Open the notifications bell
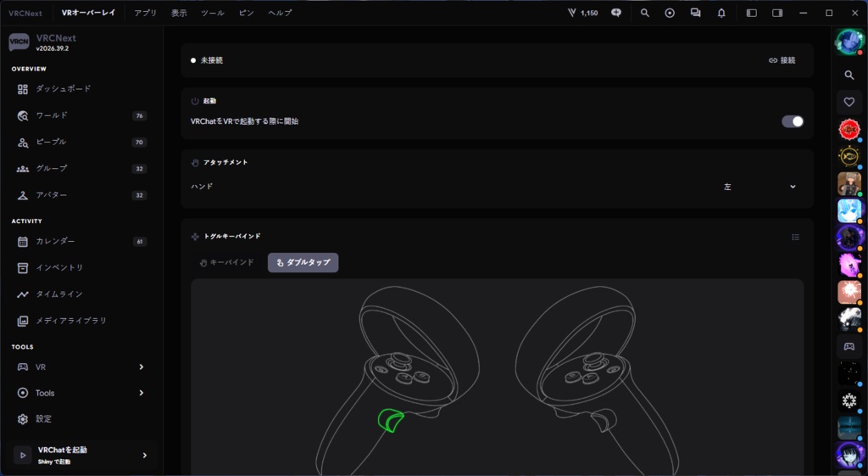Screen dimensions: 868x476 click(x=721, y=13)
